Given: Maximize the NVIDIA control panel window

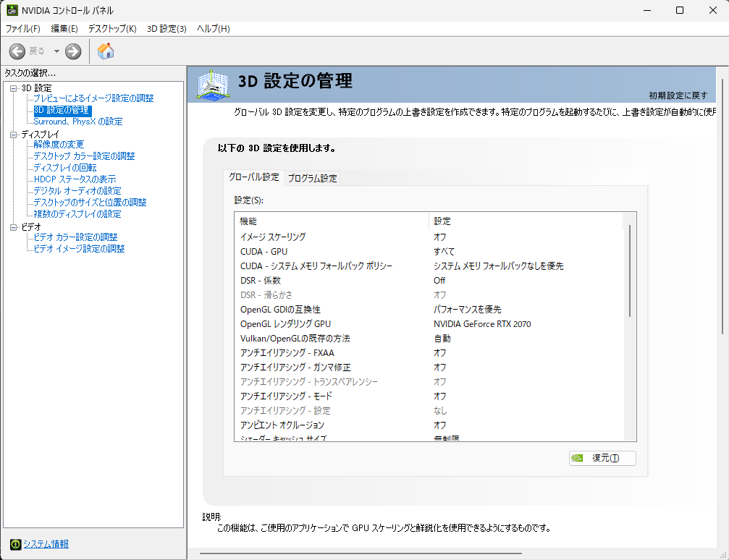Looking at the screenshot, I should tap(680, 10).
